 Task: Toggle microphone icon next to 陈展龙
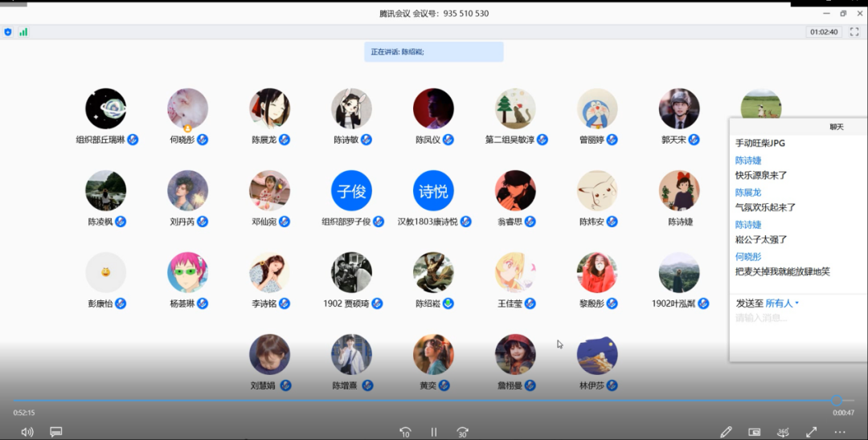285,140
